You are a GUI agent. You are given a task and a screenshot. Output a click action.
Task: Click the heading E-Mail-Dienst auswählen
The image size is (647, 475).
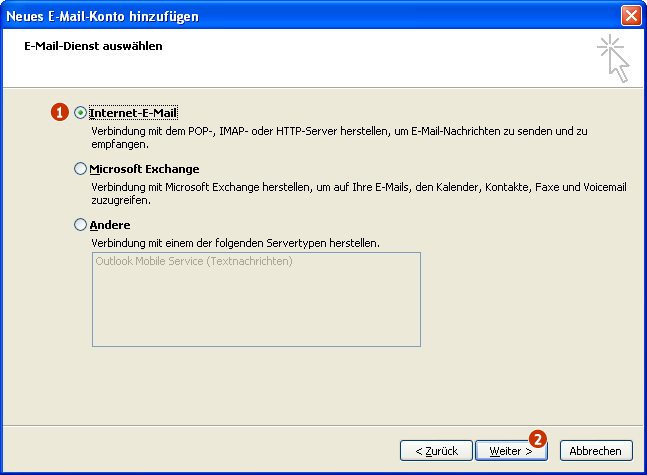[x=93, y=46]
